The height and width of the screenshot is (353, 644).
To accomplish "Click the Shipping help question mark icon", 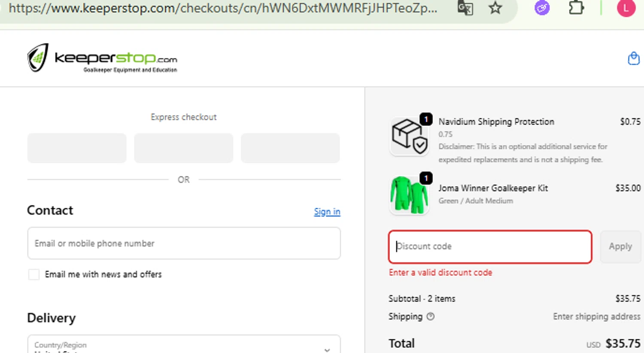I will (431, 316).
